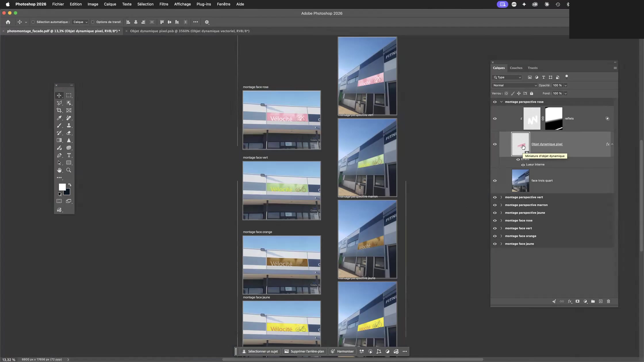Toggle Quick Mask mode icon
The image size is (644, 362).
click(59, 201)
